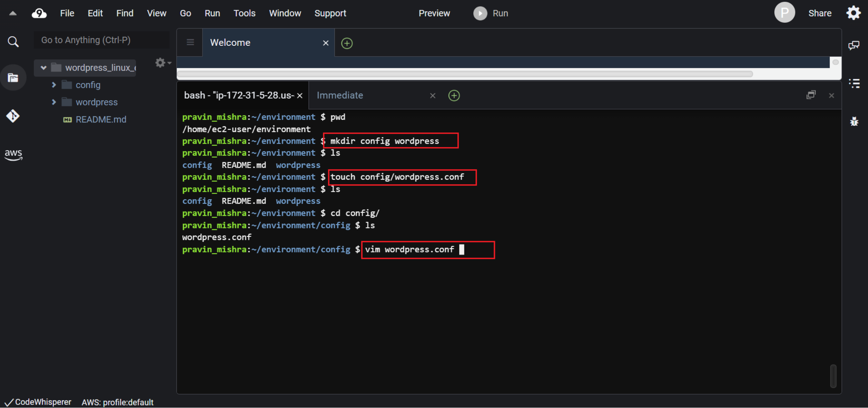Viewport: 868px width, 408px height.
Task: Add a new editor tab with plus icon
Action: (347, 43)
